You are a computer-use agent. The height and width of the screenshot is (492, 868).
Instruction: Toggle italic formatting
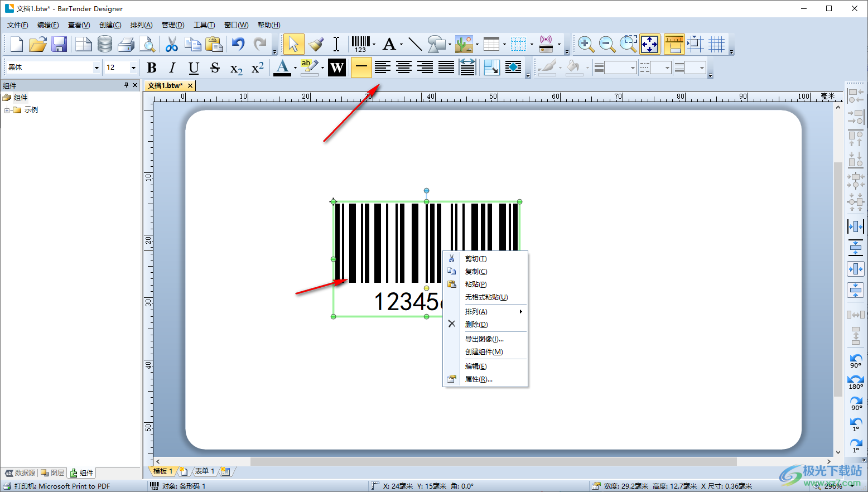point(172,67)
